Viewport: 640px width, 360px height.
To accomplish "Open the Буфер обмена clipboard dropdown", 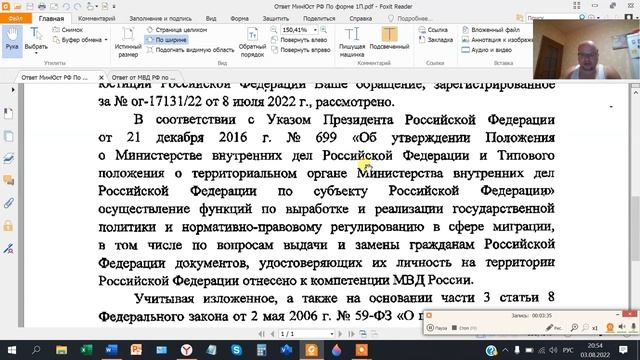I will pyautogui.click(x=80, y=40).
